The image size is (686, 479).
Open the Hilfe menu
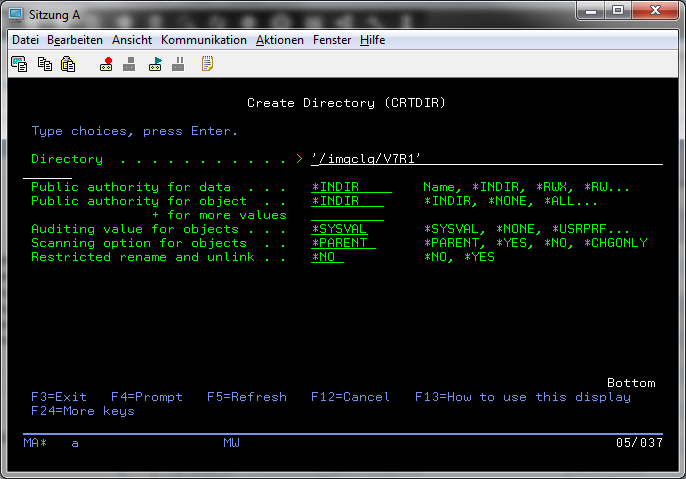click(372, 40)
